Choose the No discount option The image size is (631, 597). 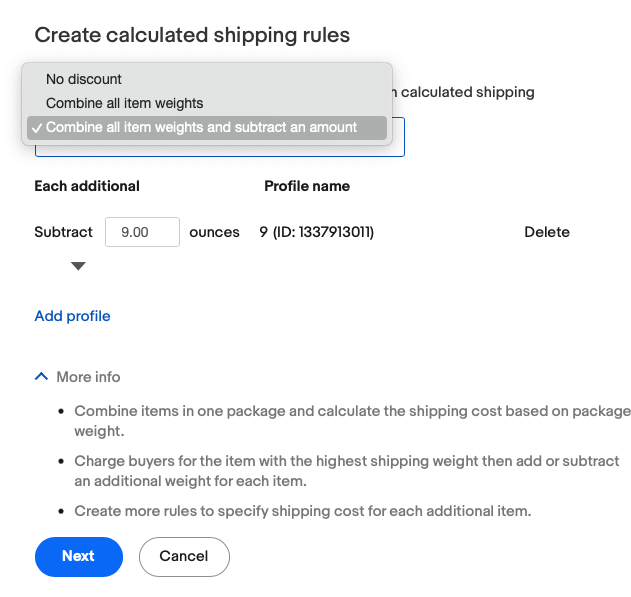tap(84, 79)
